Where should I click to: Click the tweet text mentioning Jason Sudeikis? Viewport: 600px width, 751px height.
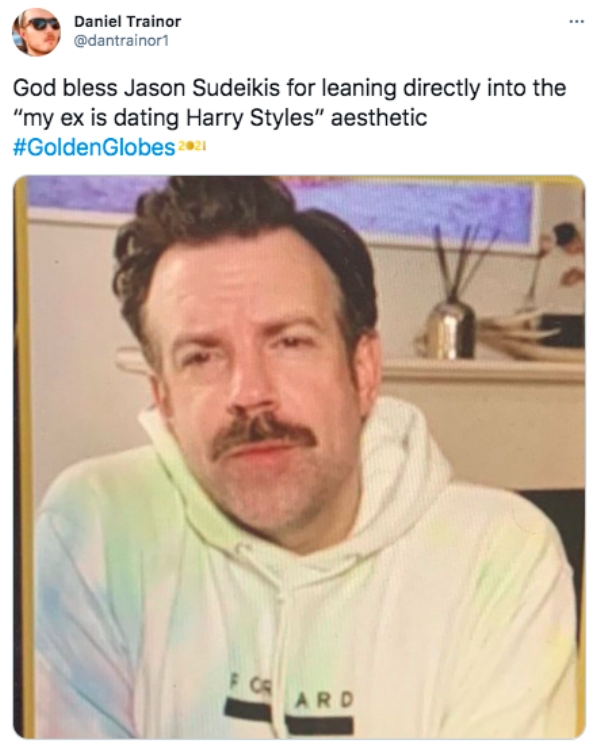pos(289,103)
